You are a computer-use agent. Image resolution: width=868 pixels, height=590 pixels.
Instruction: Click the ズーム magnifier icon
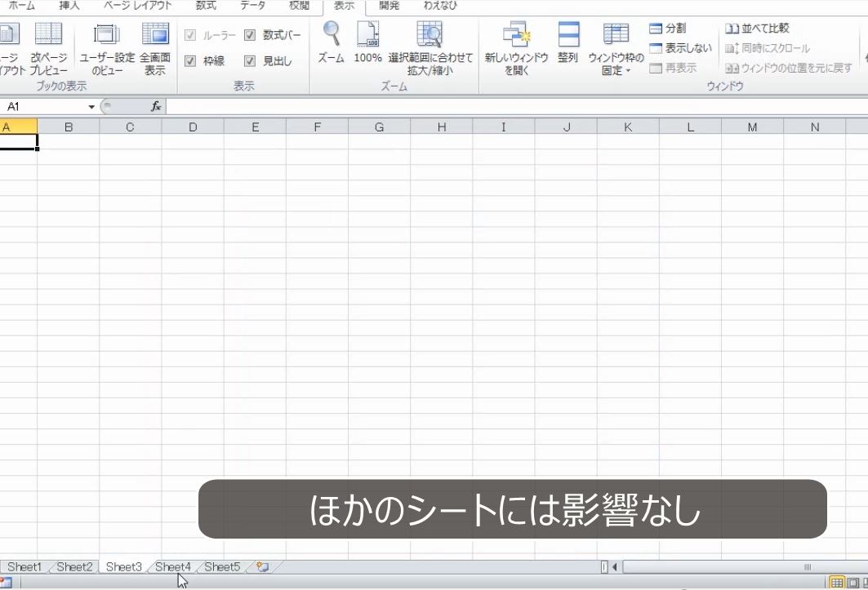click(x=331, y=36)
